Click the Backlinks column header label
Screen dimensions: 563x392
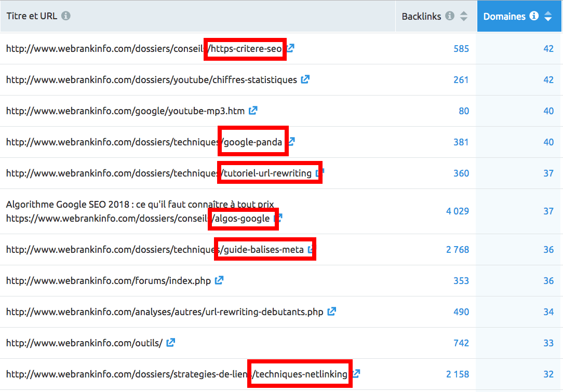[421, 17]
